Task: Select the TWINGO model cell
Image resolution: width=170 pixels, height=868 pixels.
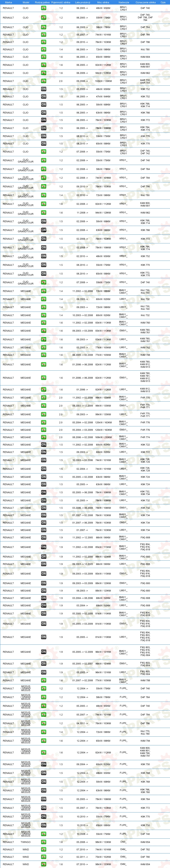Action: [25, 842]
